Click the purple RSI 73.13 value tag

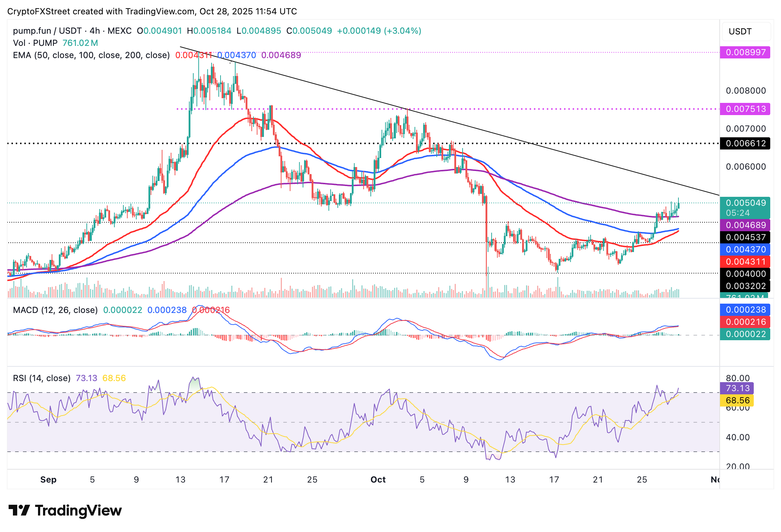point(737,388)
